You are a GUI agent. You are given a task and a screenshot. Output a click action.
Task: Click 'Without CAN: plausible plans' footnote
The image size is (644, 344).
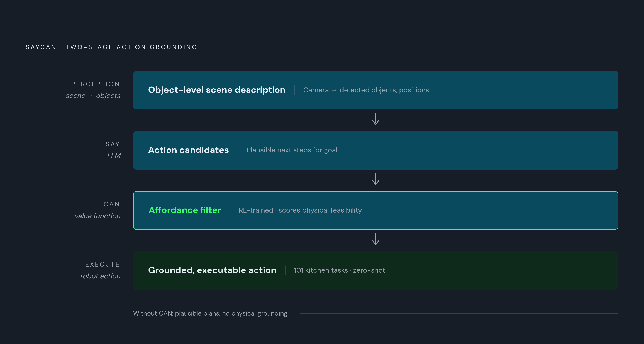click(210, 314)
